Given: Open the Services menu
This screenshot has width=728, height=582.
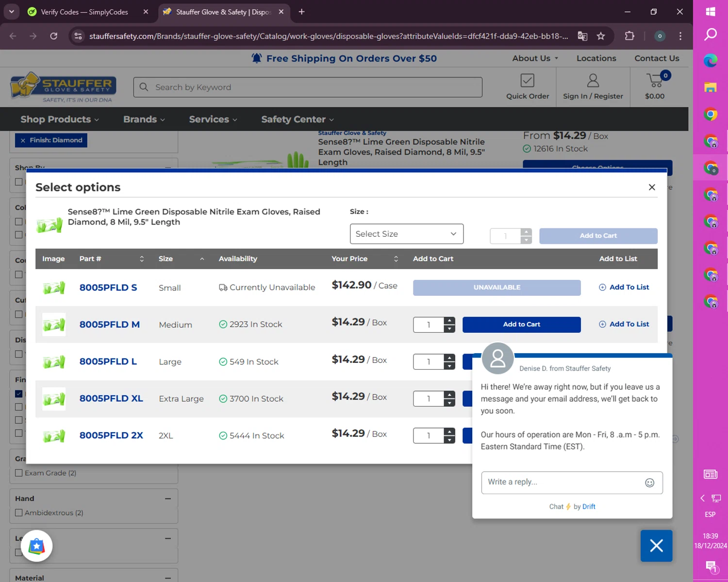Looking at the screenshot, I should point(213,119).
